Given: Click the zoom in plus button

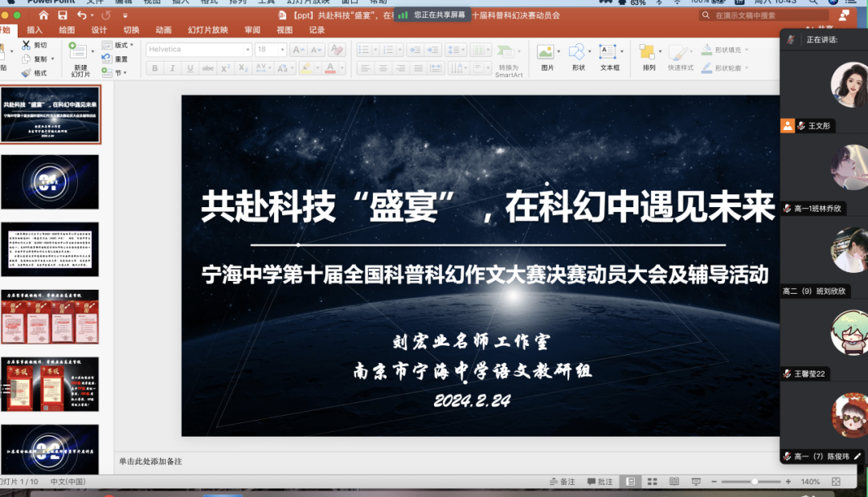Looking at the screenshot, I should 788,482.
